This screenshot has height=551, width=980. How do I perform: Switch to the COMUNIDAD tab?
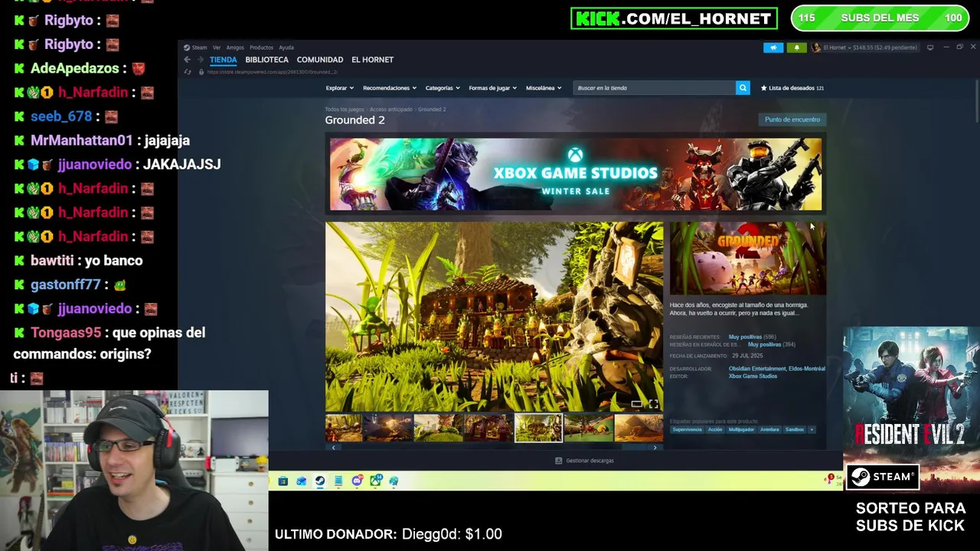coord(319,60)
